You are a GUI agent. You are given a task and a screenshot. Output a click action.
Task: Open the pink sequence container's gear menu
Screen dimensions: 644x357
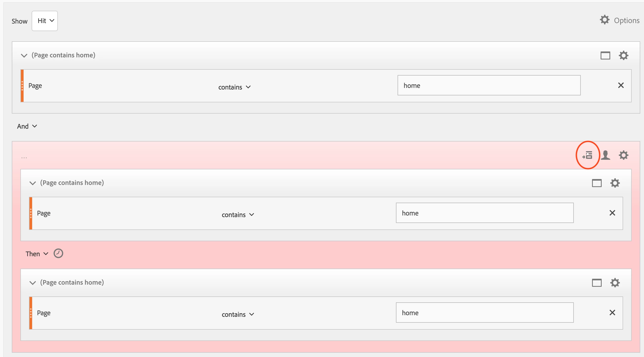[x=623, y=155]
